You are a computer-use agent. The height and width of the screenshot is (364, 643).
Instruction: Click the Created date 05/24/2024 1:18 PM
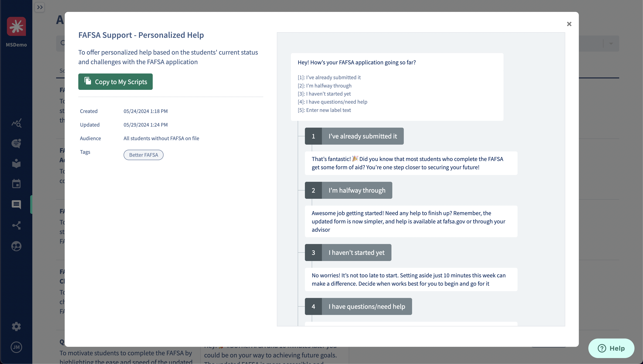[x=146, y=111]
